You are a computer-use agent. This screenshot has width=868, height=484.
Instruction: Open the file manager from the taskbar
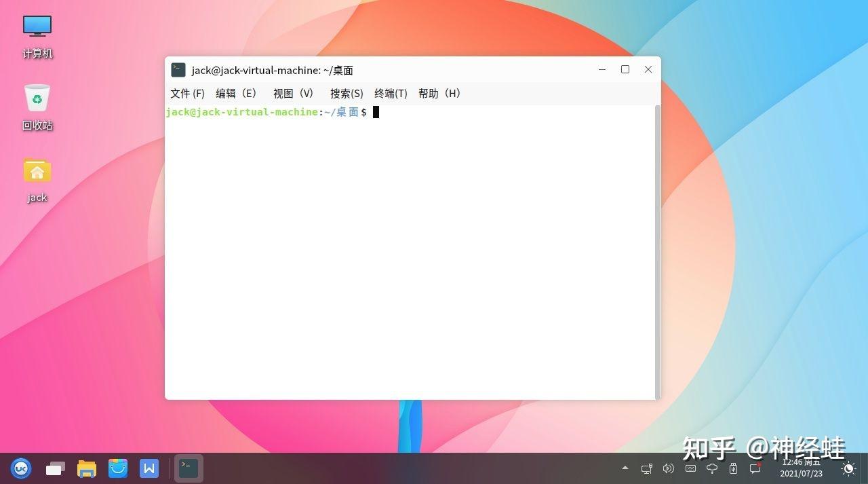pyautogui.click(x=86, y=468)
